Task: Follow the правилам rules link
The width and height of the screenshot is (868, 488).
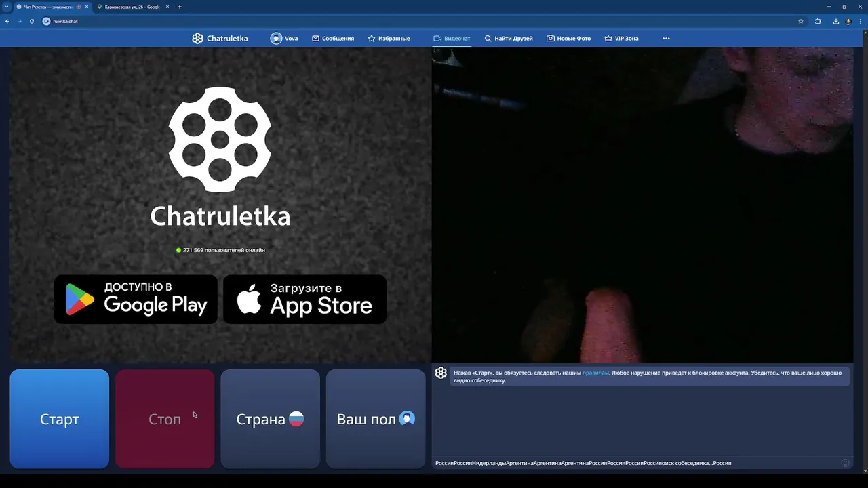Action: coord(595,373)
